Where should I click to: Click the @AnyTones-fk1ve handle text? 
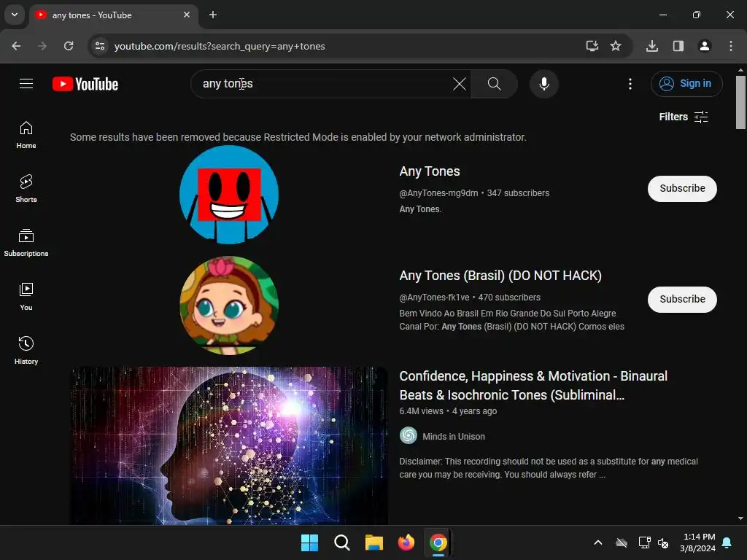coord(434,297)
